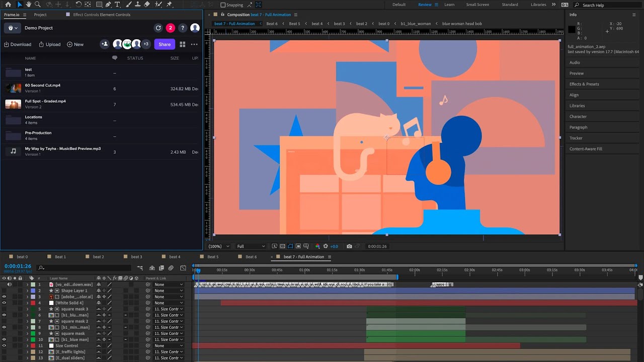Select the Zoom magnifier tool
The height and width of the screenshot is (362, 644).
click(x=38, y=5)
